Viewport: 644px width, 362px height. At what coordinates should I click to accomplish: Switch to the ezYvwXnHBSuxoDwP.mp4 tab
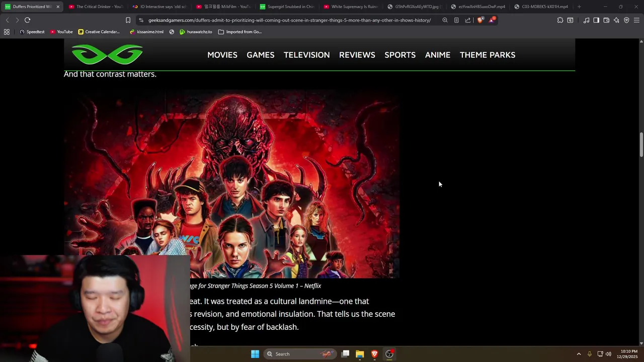pos(478,7)
